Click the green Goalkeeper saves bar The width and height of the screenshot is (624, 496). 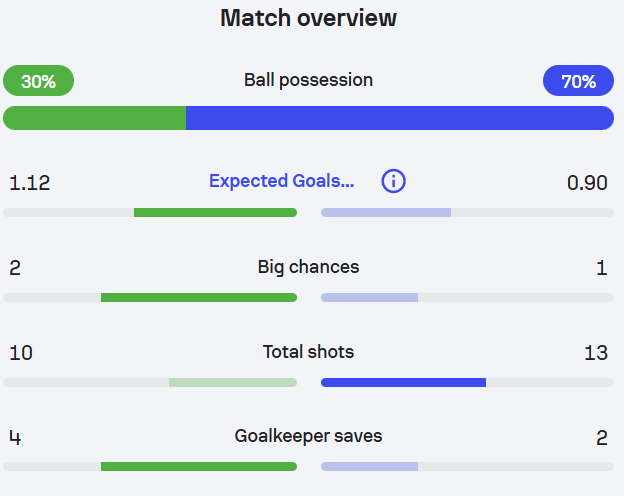(x=199, y=466)
